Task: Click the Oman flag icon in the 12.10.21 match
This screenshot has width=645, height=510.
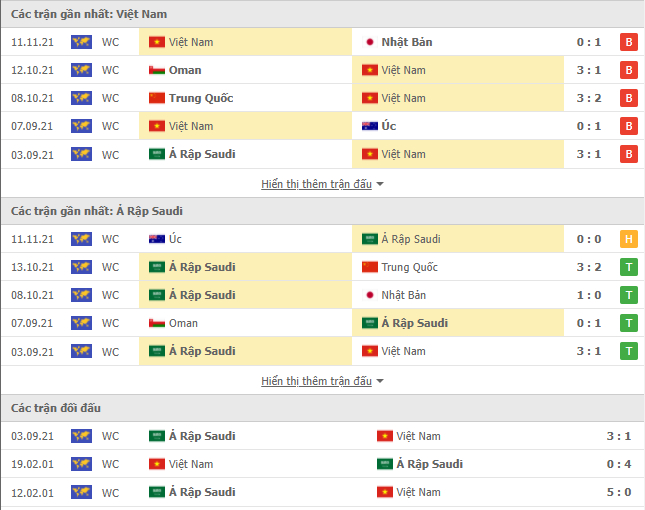Action: click(x=156, y=70)
